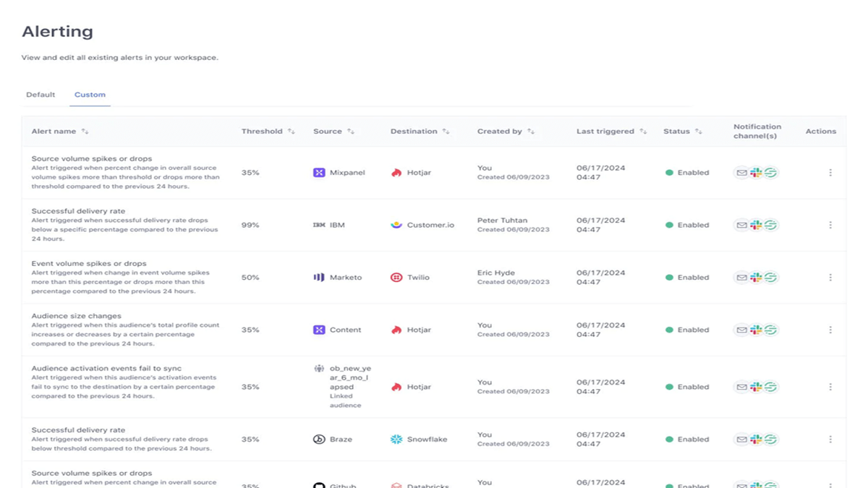Switch to the Default tab
868x488 pixels.
tap(41, 94)
